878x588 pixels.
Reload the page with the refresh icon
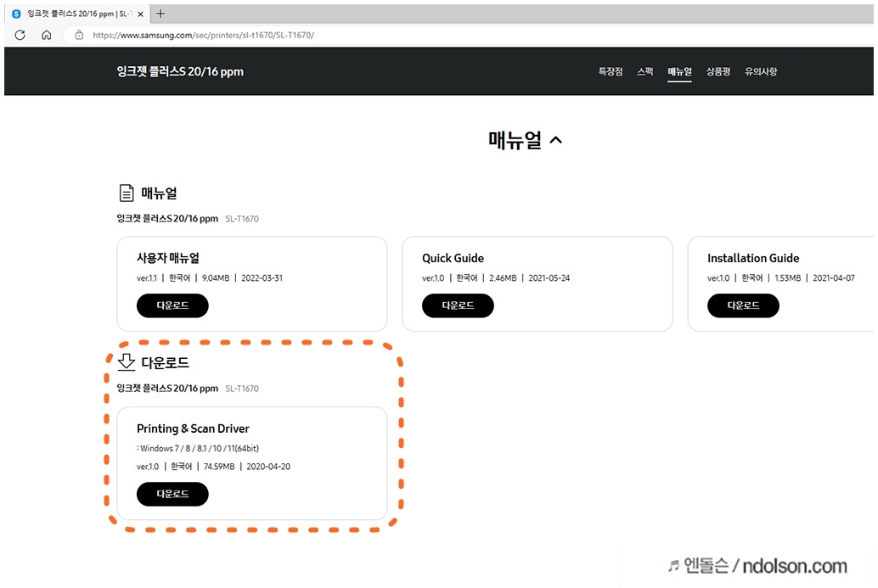(x=20, y=35)
